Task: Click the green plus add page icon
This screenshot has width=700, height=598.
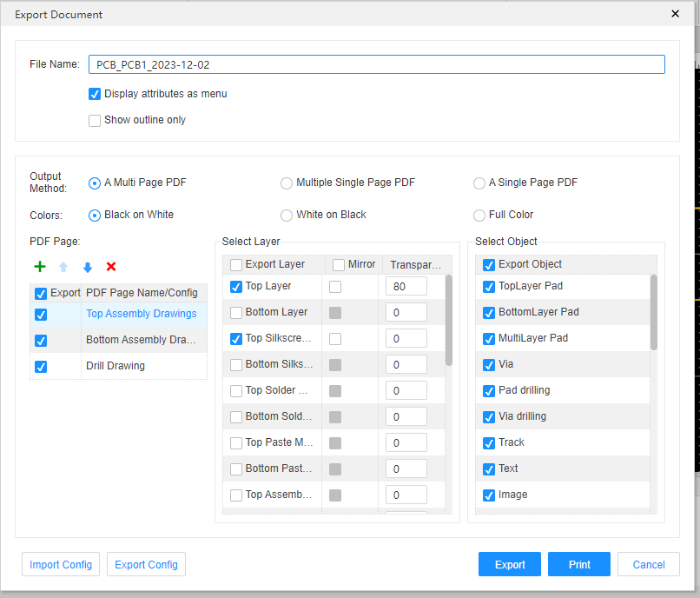Action: coord(40,267)
